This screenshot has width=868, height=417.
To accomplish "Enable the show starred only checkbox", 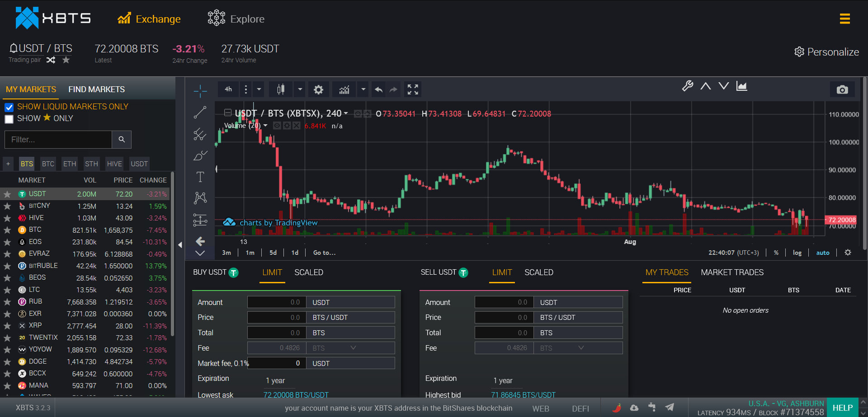I will (x=9, y=119).
